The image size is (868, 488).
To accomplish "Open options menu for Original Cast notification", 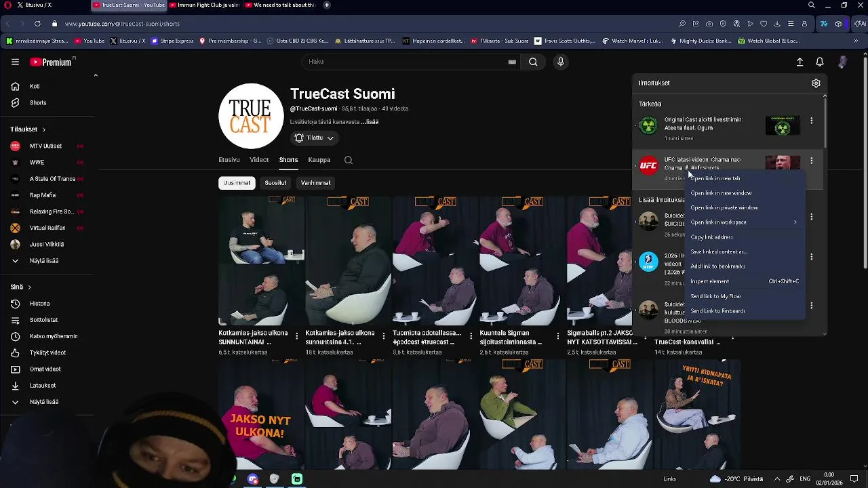I will (811, 121).
